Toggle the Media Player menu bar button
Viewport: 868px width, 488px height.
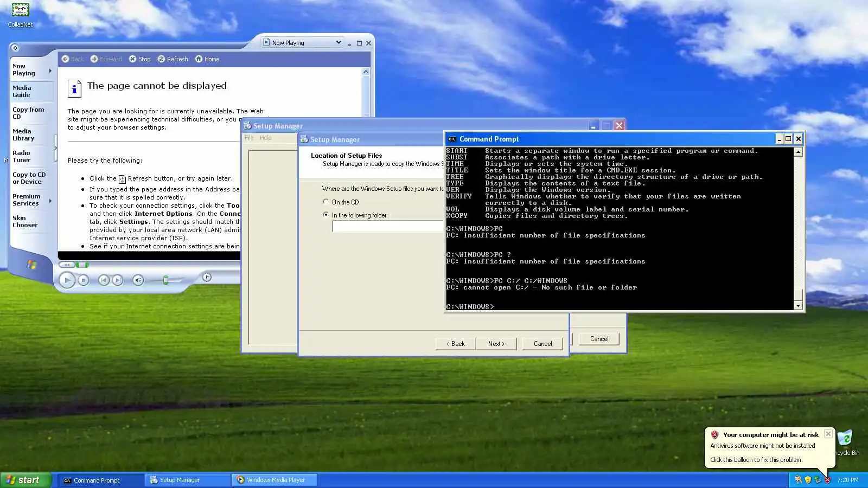pyautogui.click(x=15, y=48)
